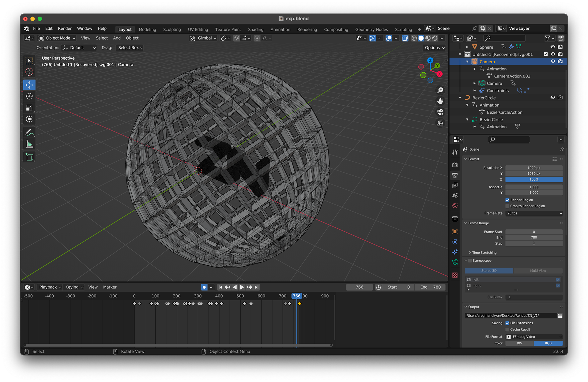Enable the Cache Result checkbox
The width and height of the screenshot is (588, 382).
(x=507, y=329)
